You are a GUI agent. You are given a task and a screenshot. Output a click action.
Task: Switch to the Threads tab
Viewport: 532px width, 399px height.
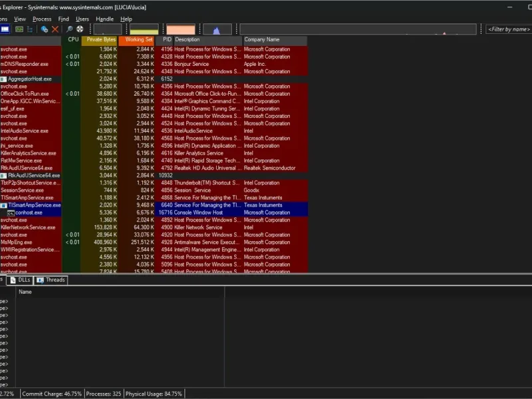pos(51,280)
